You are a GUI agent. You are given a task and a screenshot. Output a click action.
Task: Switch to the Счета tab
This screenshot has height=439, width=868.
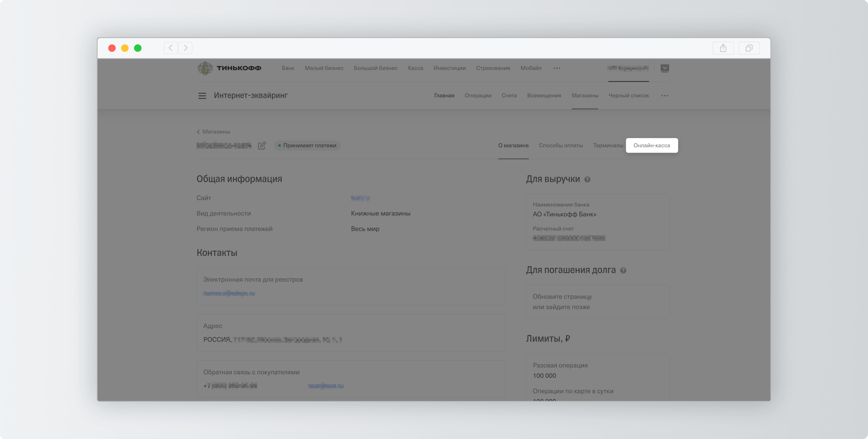click(509, 96)
